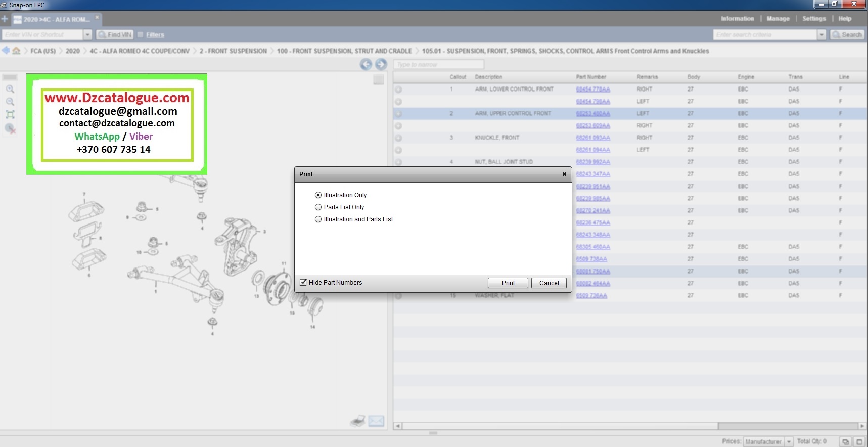
Task: Click the Search button
Action: pyautogui.click(x=847, y=35)
